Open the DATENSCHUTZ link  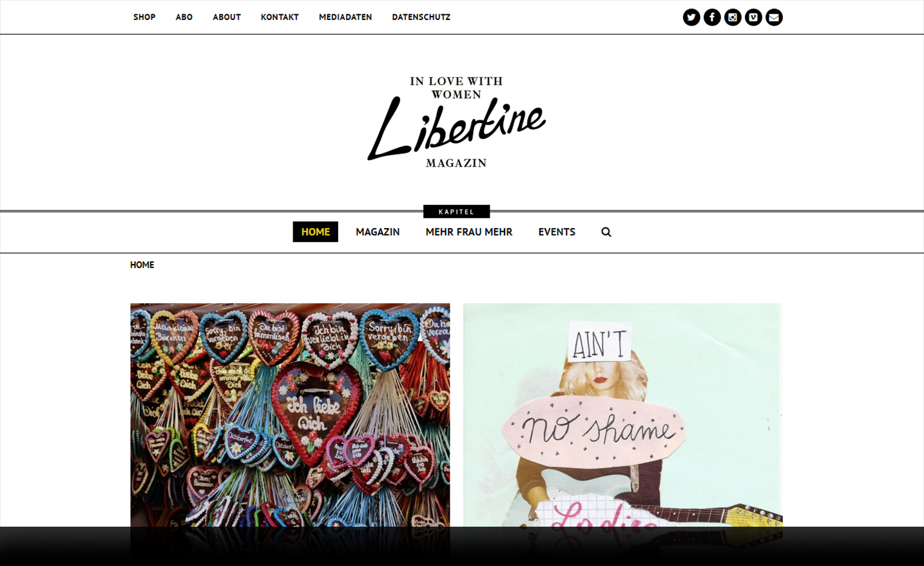pos(421,17)
